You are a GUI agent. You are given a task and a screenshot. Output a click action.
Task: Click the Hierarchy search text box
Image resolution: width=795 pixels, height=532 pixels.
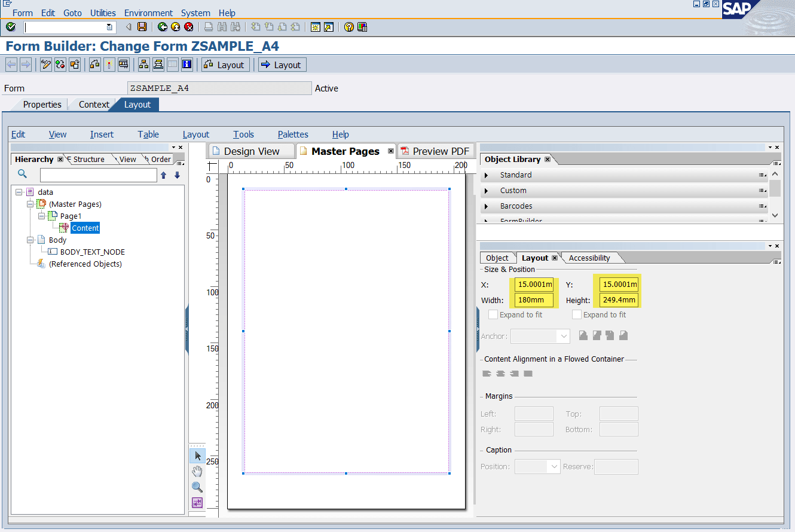(99, 175)
